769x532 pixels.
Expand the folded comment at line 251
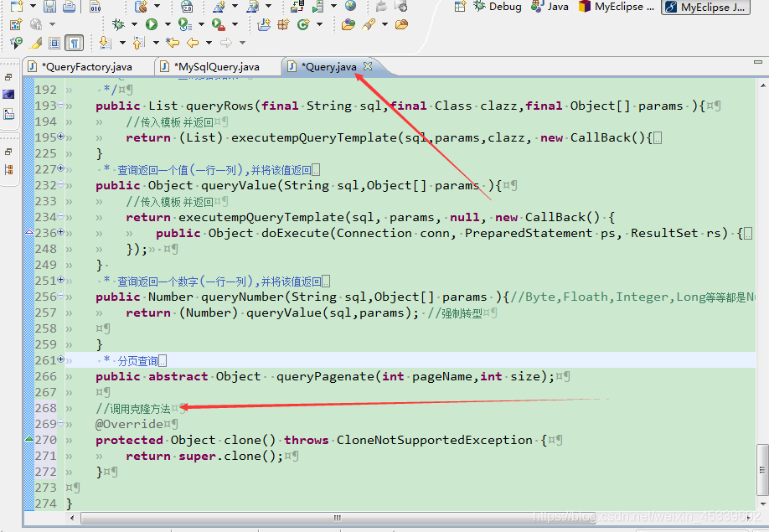[61, 280]
